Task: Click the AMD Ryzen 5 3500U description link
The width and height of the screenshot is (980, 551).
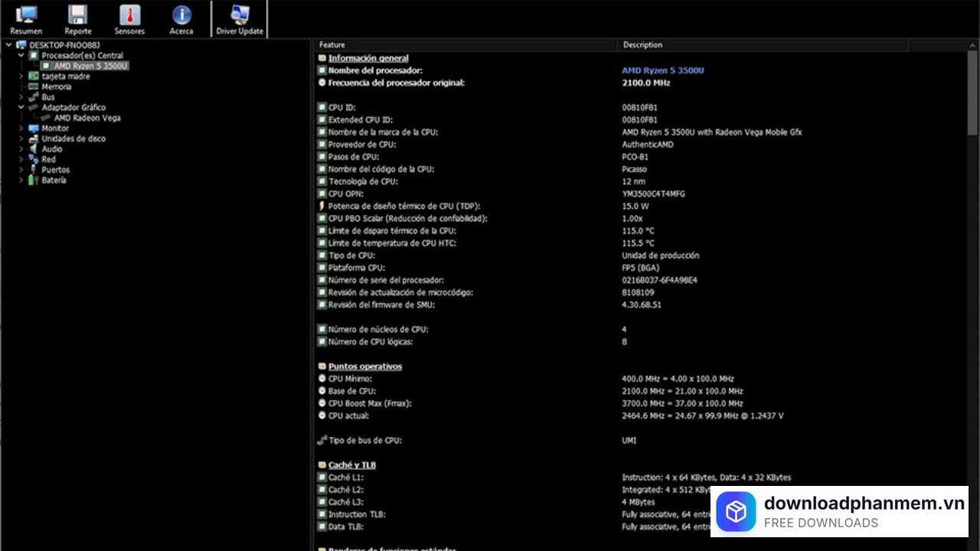Action: click(x=662, y=70)
